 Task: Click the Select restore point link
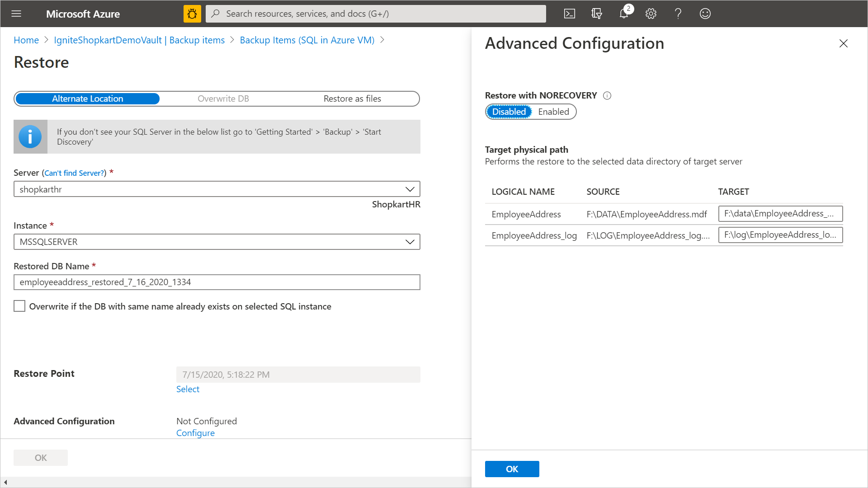(188, 389)
